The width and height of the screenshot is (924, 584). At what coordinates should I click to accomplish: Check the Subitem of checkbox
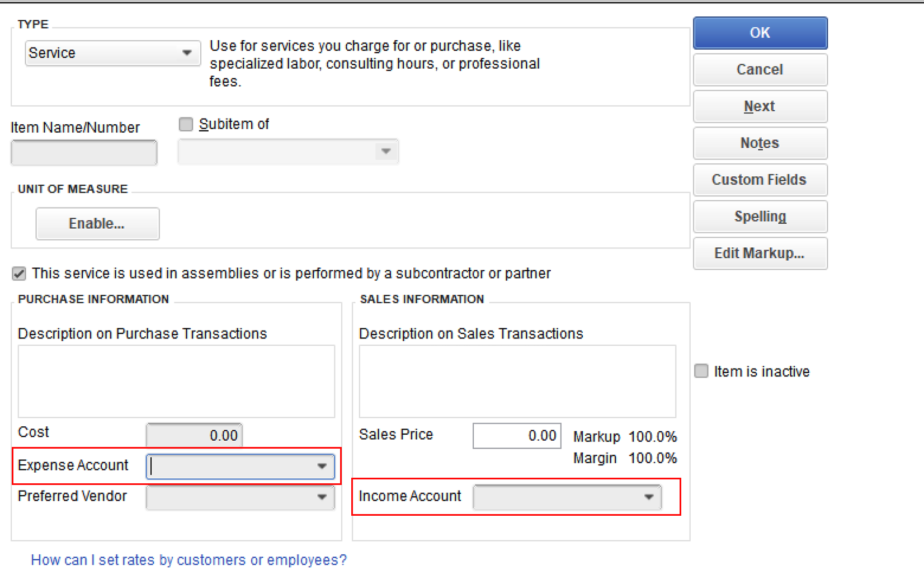pos(186,124)
